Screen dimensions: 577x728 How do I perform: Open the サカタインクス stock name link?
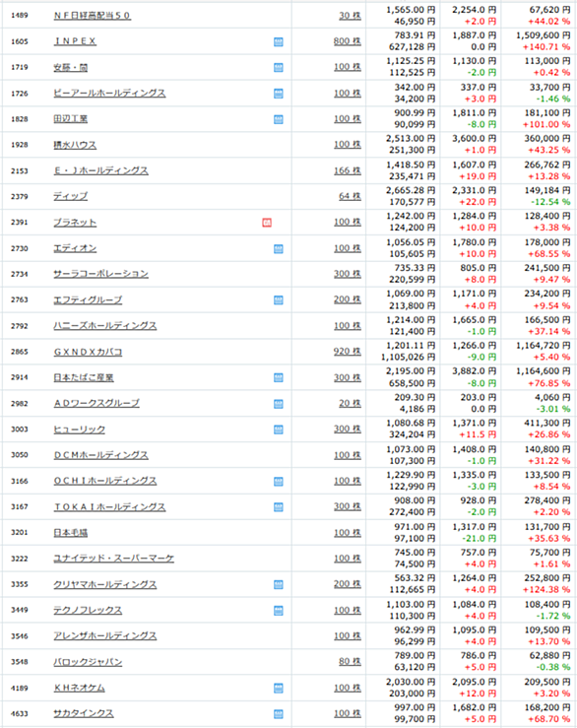[x=84, y=713]
